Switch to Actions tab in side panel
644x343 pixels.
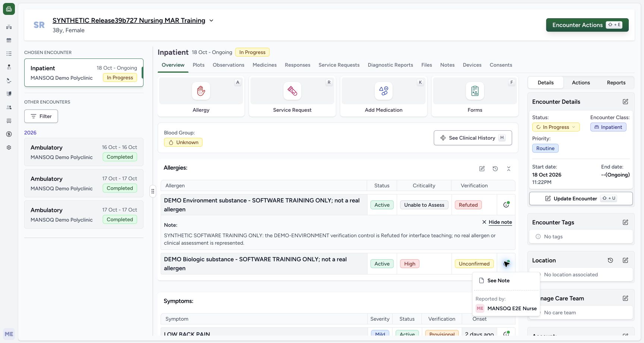click(x=581, y=83)
